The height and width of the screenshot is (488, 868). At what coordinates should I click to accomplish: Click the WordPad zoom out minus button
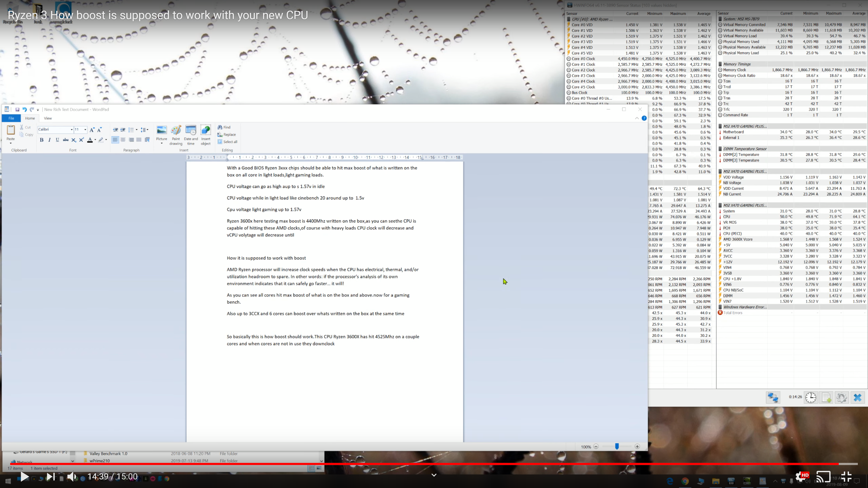pyautogui.click(x=596, y=447)
